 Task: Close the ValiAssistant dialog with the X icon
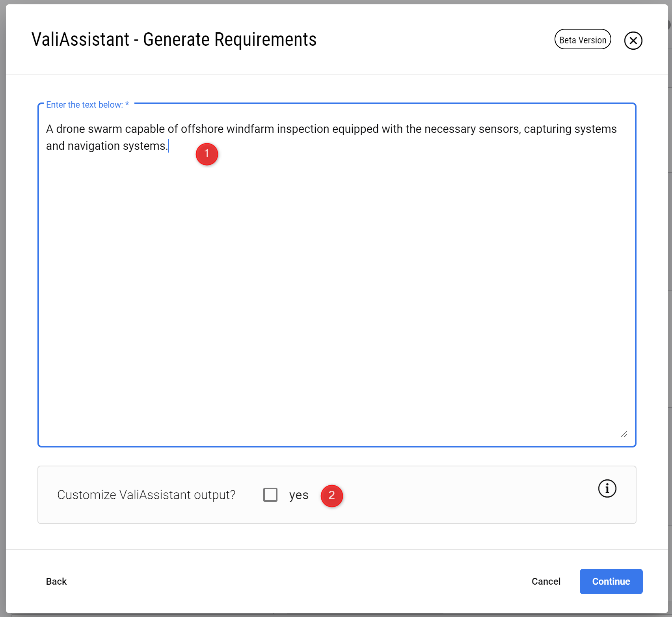click(x=633, y=40)
